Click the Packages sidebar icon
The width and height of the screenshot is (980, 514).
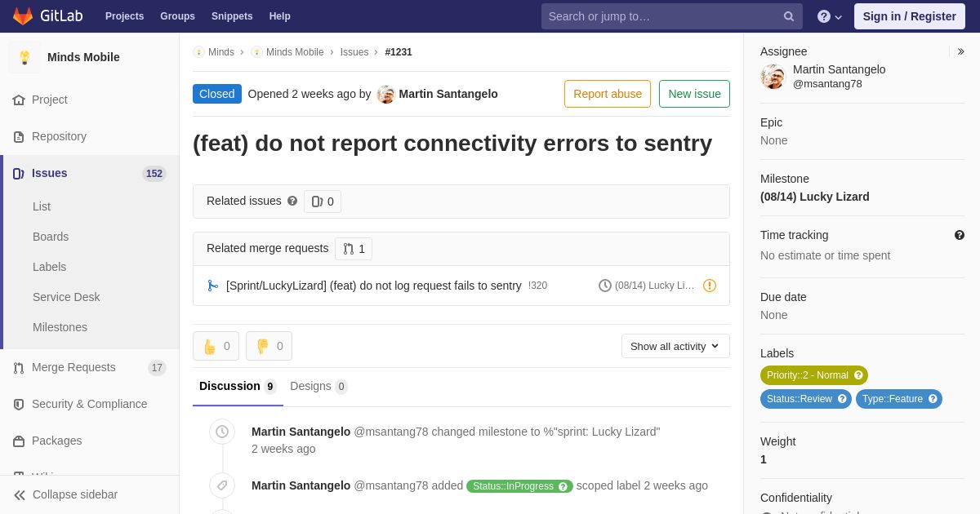[x=19, y=441]
